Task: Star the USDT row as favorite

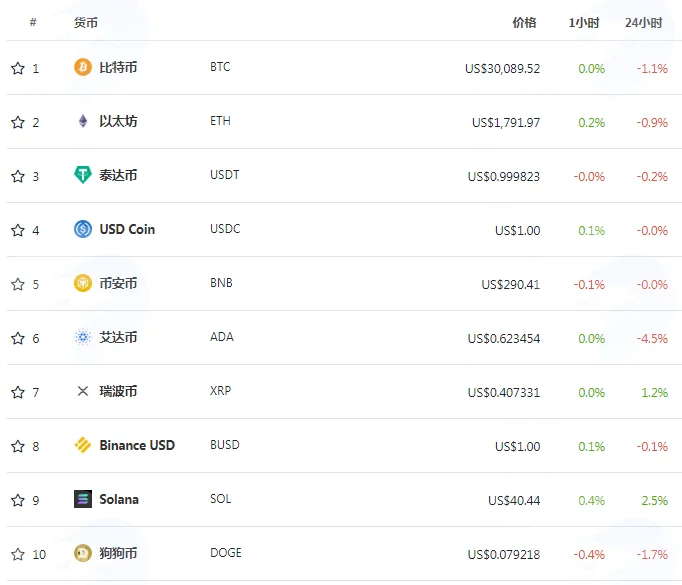Action: pos(18,176)
